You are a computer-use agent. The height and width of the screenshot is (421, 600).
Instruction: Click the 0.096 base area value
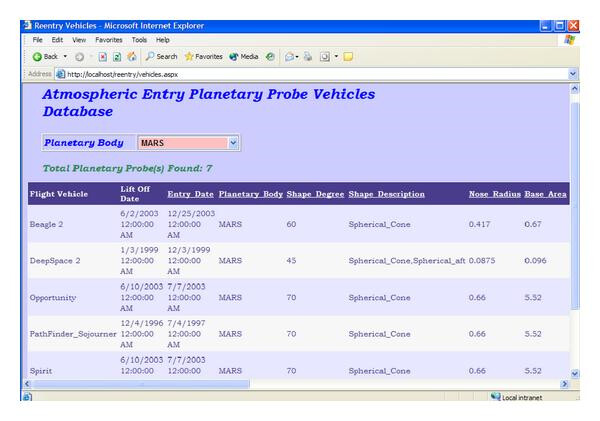535,261
